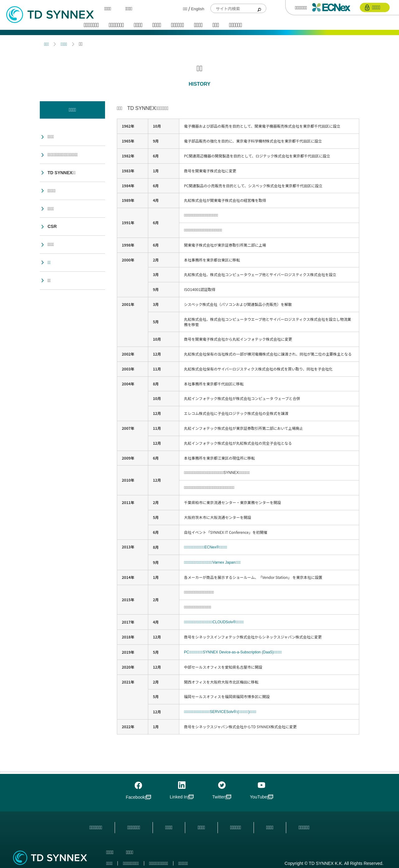Click the YouTube text label
The height and width of the screenshot is (868, 399).
(258, 797)
